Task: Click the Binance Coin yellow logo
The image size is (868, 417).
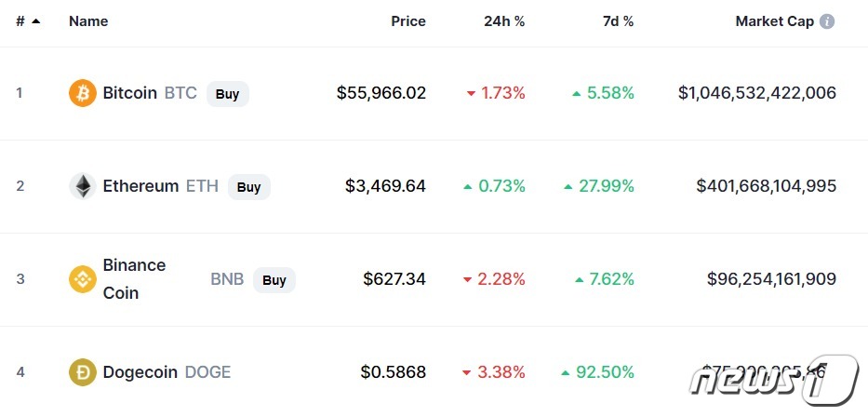Action: tap(83, 279)
